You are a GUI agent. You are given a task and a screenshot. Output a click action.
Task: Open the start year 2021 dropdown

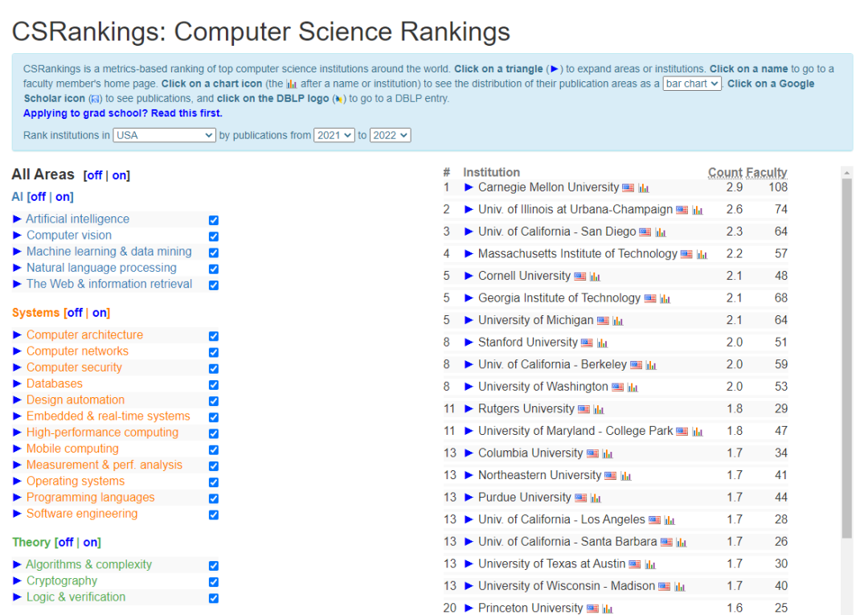(x=334, y=135)
